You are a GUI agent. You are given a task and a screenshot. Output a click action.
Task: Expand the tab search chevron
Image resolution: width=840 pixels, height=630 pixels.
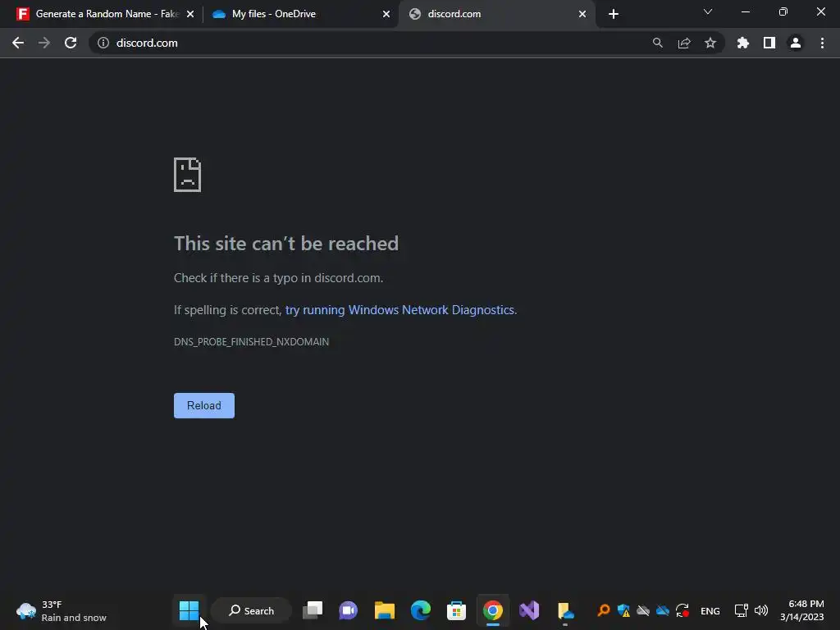pos(708,11)
